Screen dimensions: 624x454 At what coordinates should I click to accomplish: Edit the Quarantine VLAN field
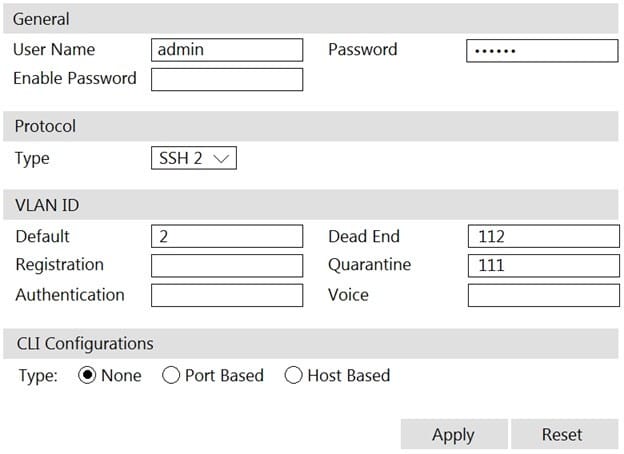click(544, 265)
